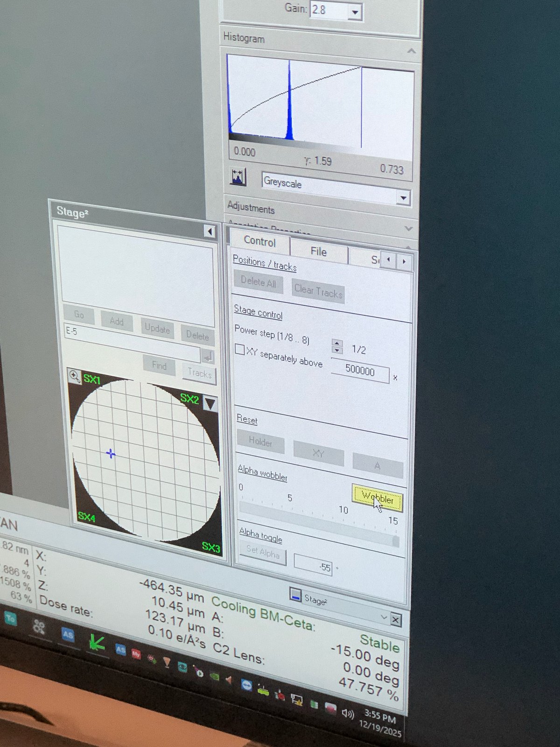This screenshot has height=747, width=560.
Task: Collapse the Histogram panel chevron
Action: coord(411,51)
